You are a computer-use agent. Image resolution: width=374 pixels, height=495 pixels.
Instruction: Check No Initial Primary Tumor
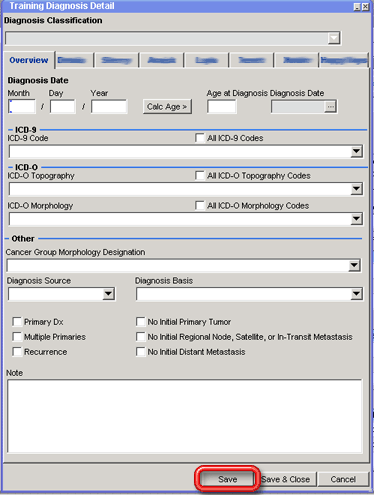coord(141,322)
